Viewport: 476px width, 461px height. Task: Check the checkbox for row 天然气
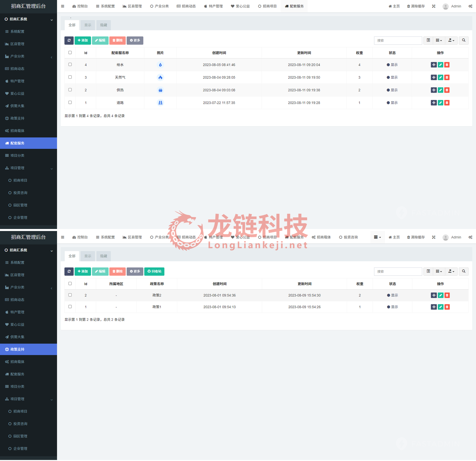pos(70,77)
